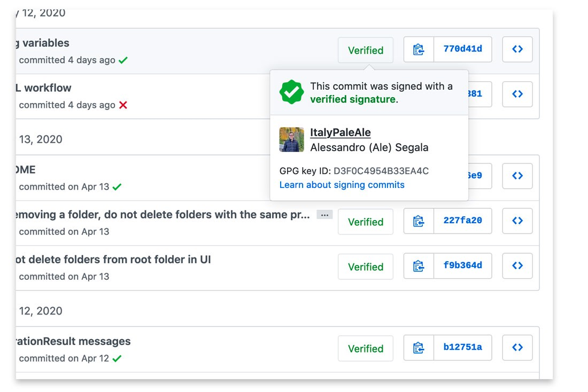
Task: Open Verified badge for commit f9b364d
Action: (x=366, y=266)
